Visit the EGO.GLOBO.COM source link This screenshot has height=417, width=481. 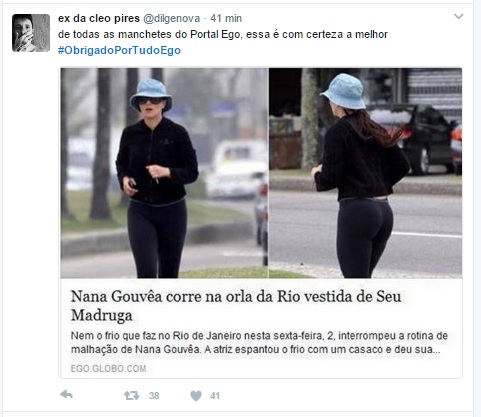click(x=108, y=368)
